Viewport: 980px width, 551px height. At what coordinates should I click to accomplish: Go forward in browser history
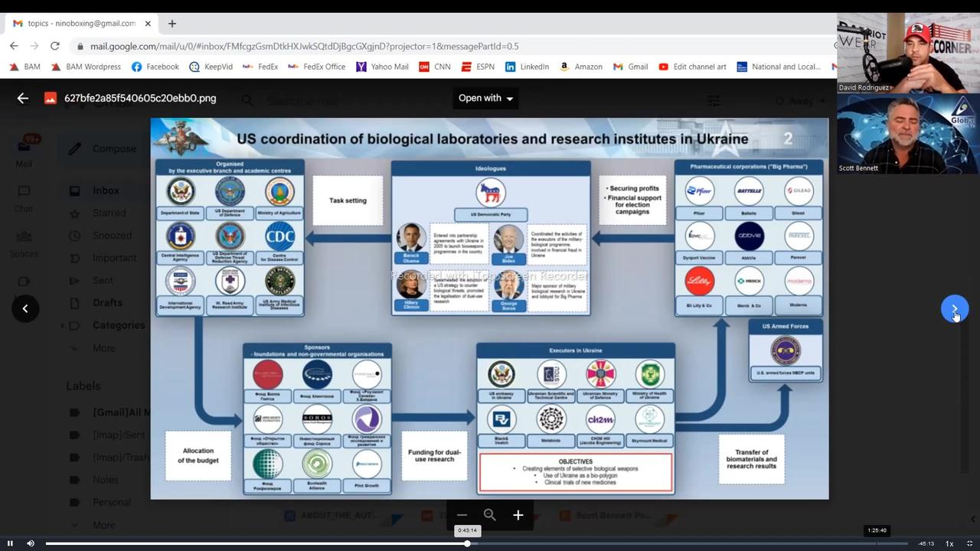click(x=34, y=46)
